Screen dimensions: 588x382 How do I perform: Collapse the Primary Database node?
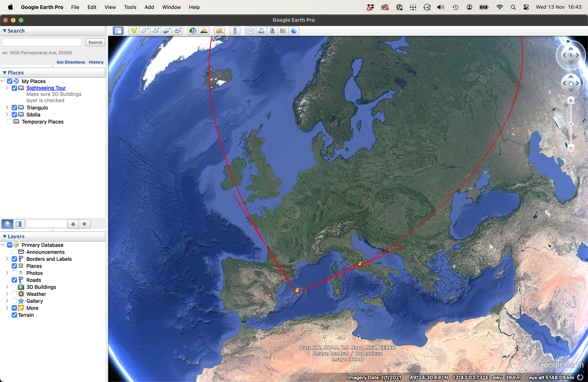(x=3, y=245)
